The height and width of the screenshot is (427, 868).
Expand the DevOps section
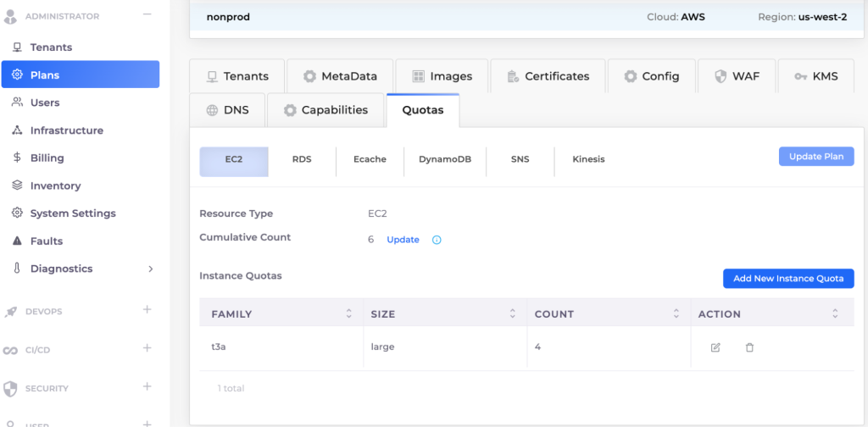pyautogui.click(x=147, y=310)
